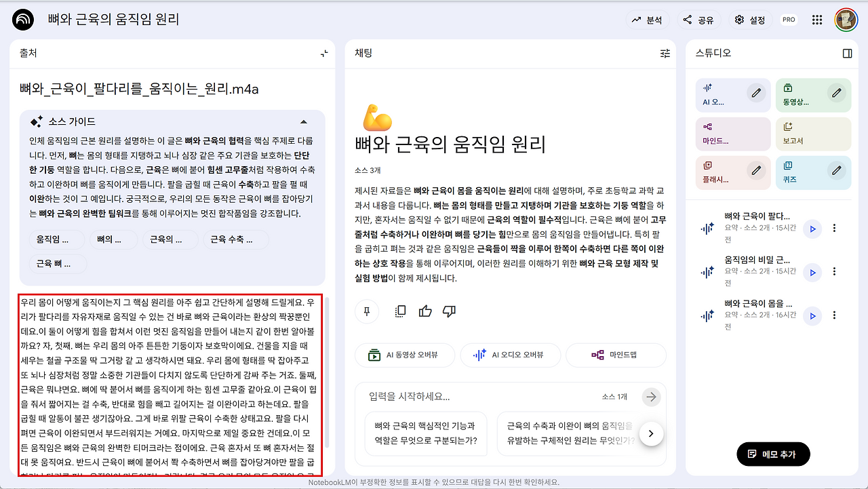
Task: Select the 움직임 topic chip
Action: pyautogui.click(x=57, y=239)
